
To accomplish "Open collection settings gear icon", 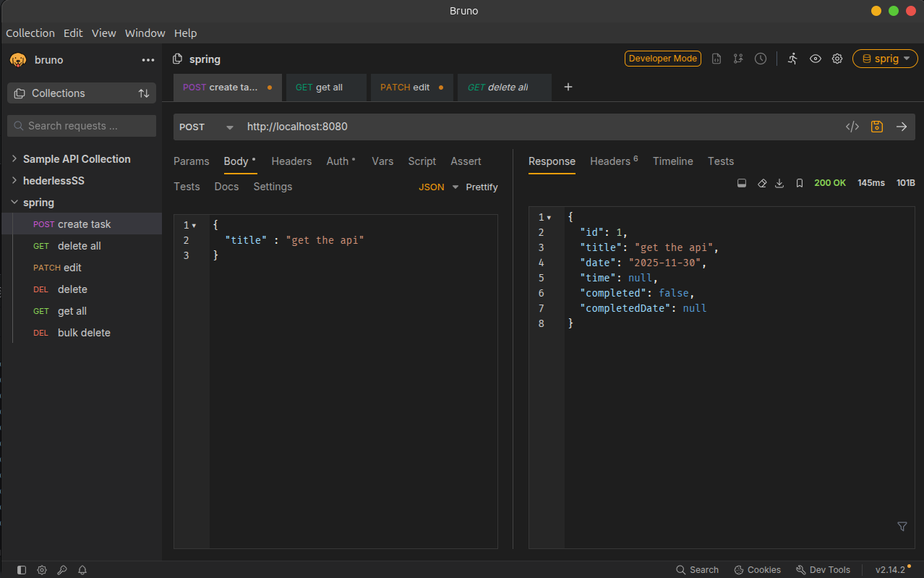I will (x=837, y=59).
